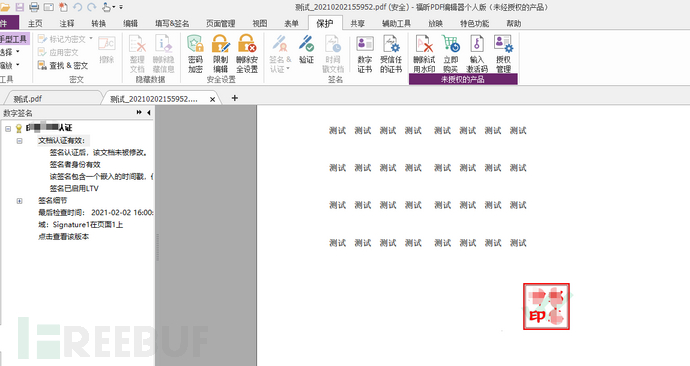
Task: Collapse the 文档认证有效 tree node
Action: 19,141
